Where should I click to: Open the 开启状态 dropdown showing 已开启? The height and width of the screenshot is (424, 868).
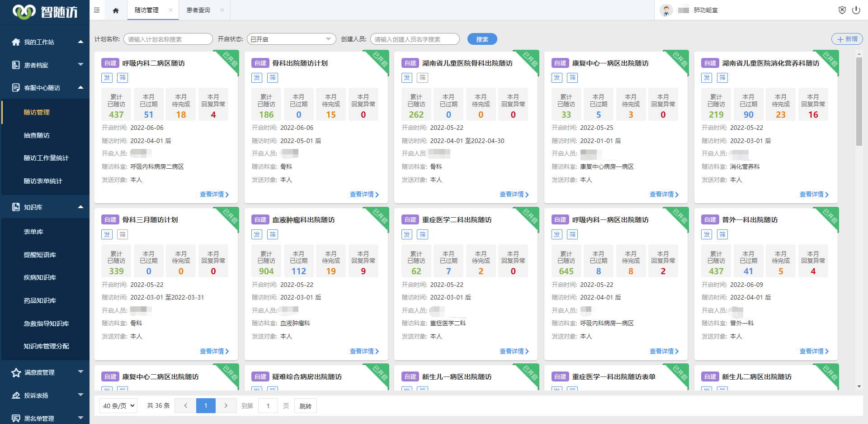click(291, 39)
